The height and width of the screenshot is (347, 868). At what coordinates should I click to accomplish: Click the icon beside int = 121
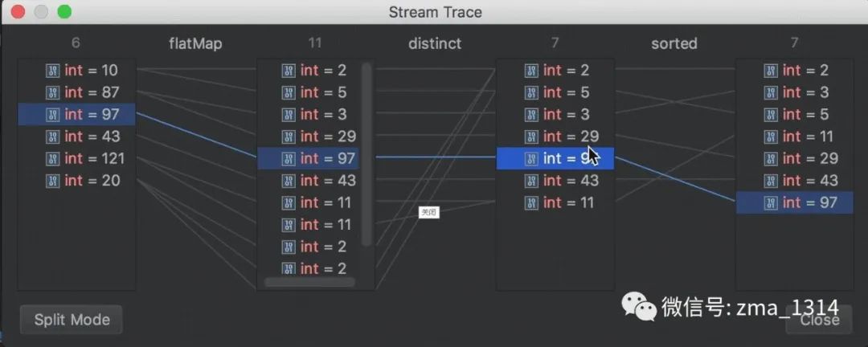(x=53, y=158)
